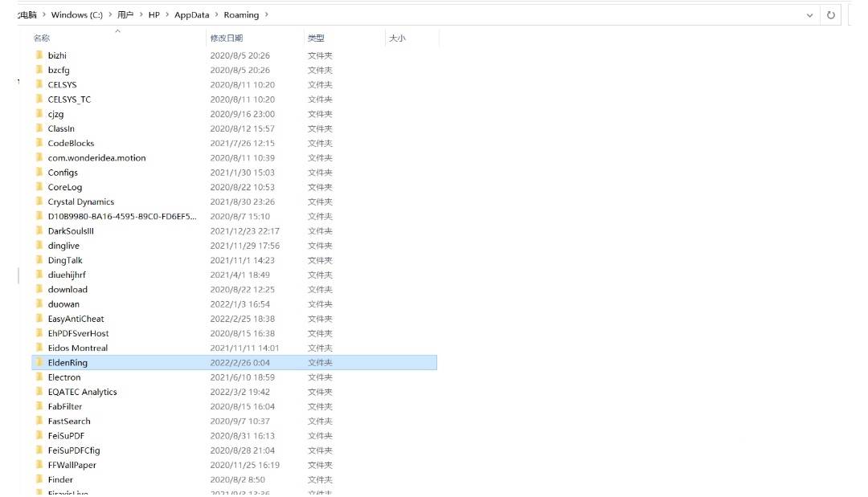
Task: Click the DarkSoulsIII folder icon
Action: click(39, 231)
